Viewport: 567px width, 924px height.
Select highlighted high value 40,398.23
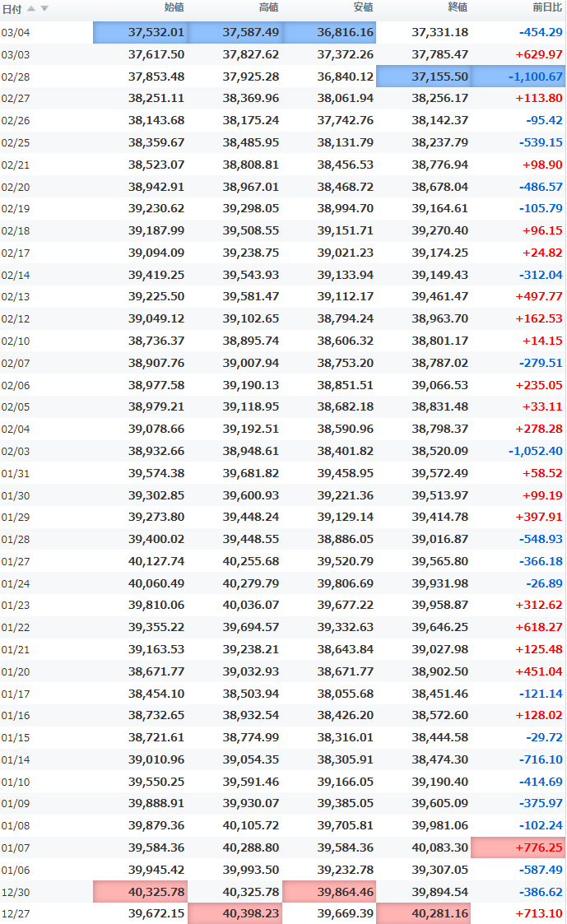235,913
